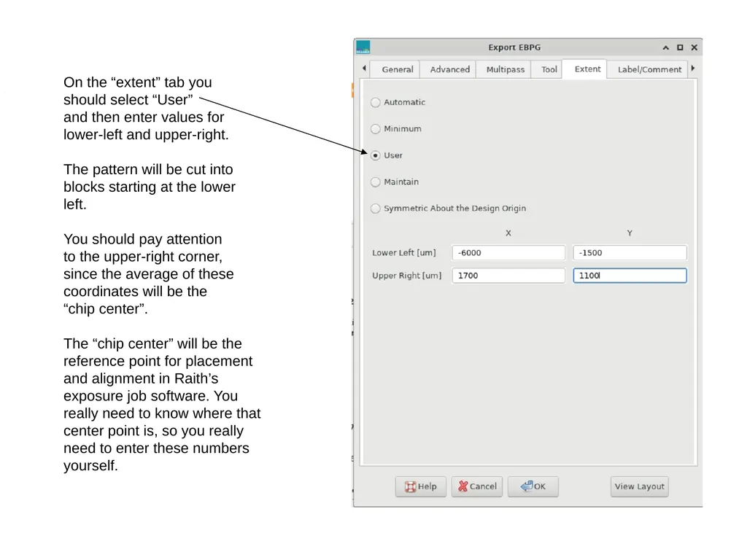Close the Export EBPG dialog
This screenshot has width=747, height=560.
tap(694, 47)
